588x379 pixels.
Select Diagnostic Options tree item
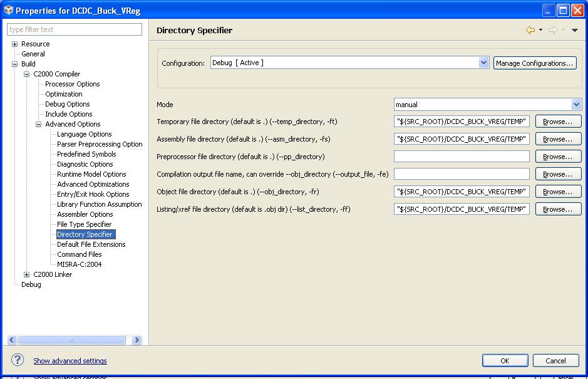pyautogui.click(x=85, y=164)
